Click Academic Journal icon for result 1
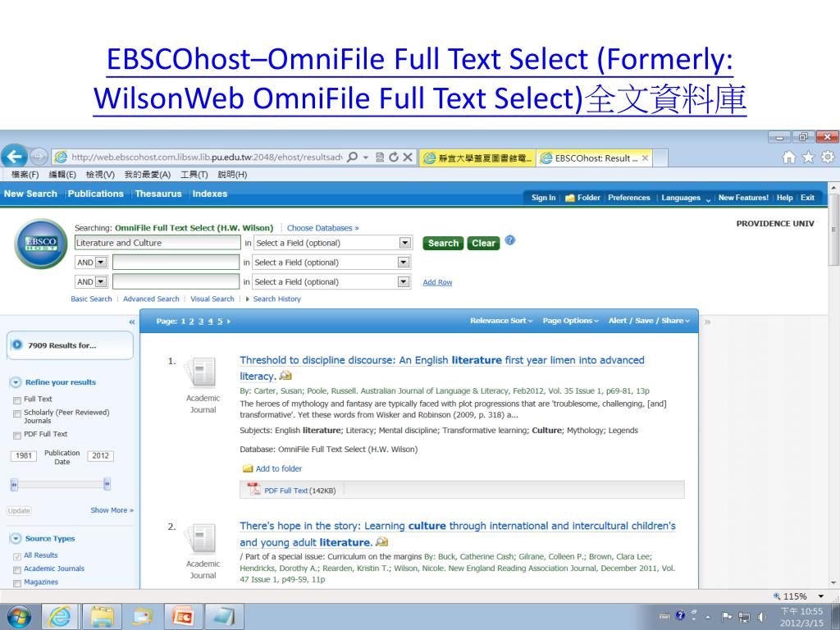Viewport: 840px width, 630px height. [202, 372]
